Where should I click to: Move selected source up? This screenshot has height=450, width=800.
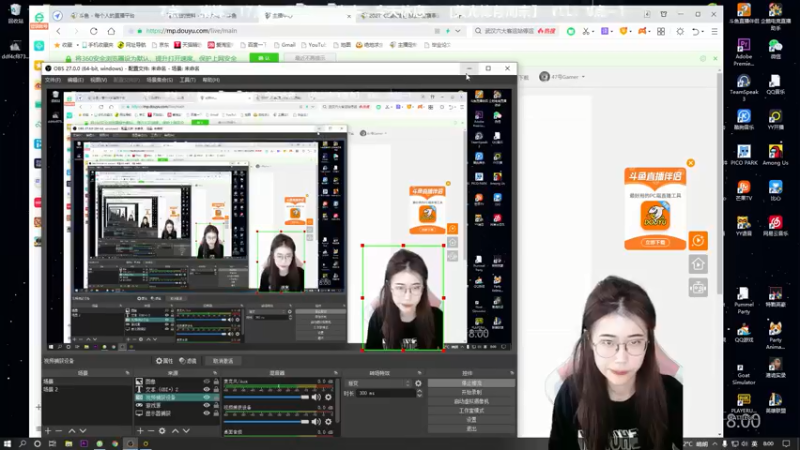click(x=175, y=431)
